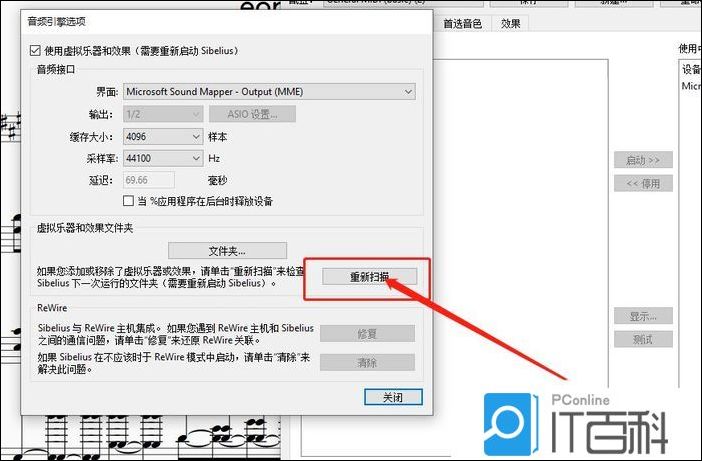Switch to the 首选音色 tab
Viewport: 702px width, 461px height.
coord(462,23)
